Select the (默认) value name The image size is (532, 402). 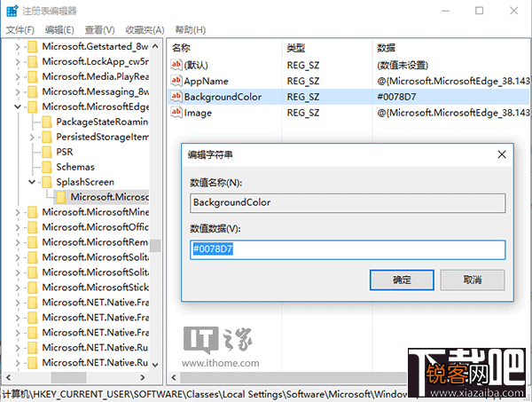[x=196, y=65]
